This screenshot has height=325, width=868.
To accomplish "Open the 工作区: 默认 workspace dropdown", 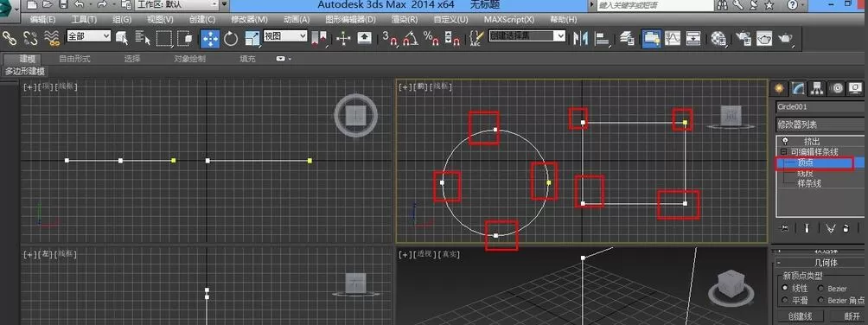I will point(177,5).
